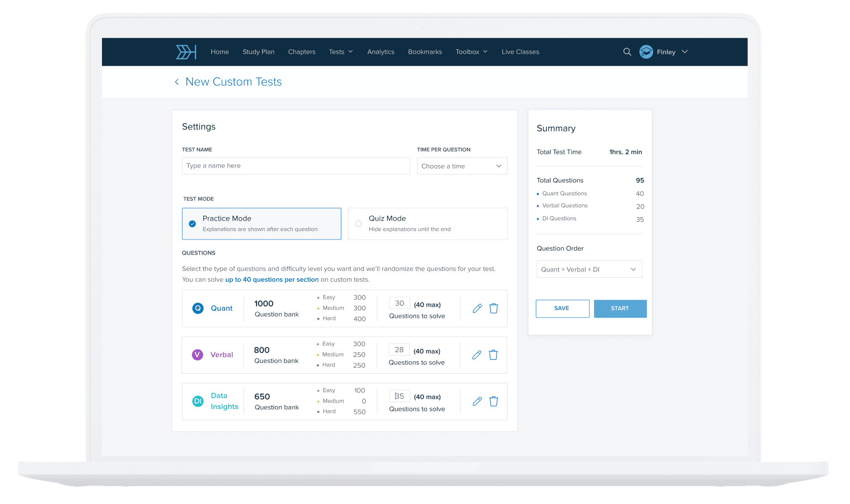850x504 pixels.
Task: Edit the Verbal section with the pencil icon
Action: coord(477,355)
